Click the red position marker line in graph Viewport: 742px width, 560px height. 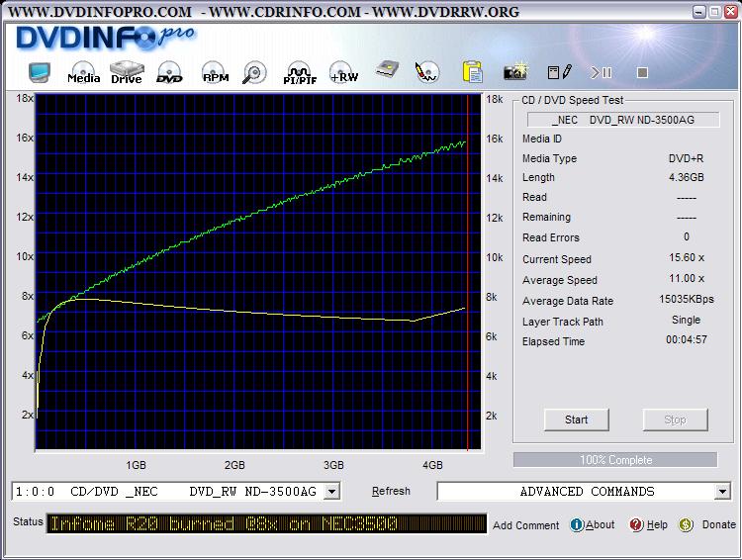[468, 272]
